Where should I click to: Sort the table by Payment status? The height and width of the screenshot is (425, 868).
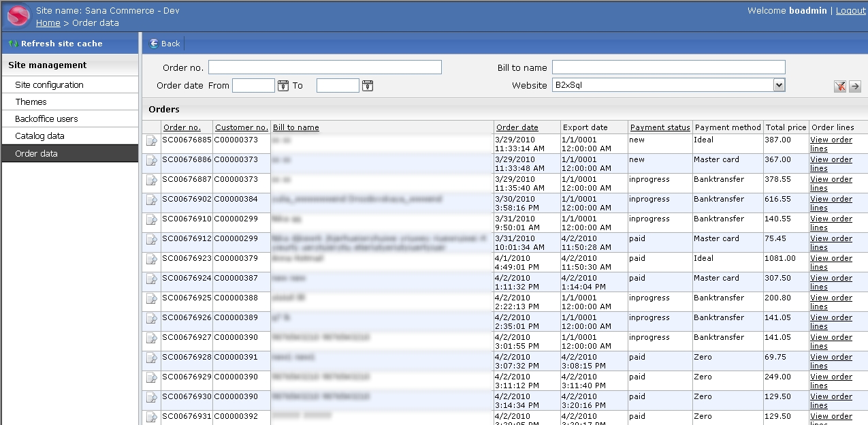(x=660, y=127)
